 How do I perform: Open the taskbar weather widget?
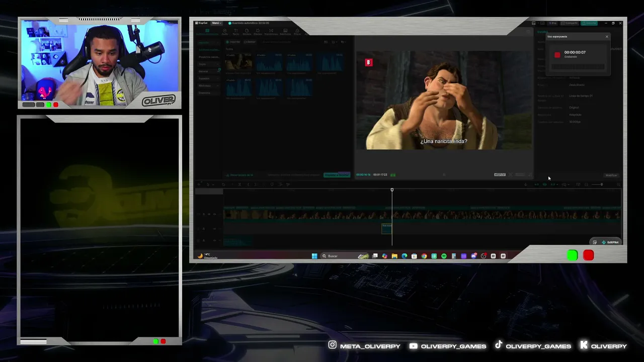point(208,256)
